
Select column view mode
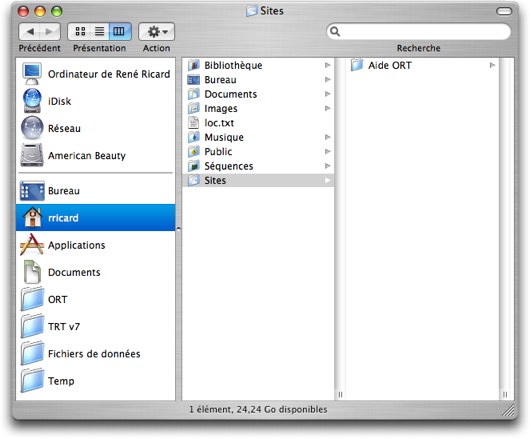119,31
